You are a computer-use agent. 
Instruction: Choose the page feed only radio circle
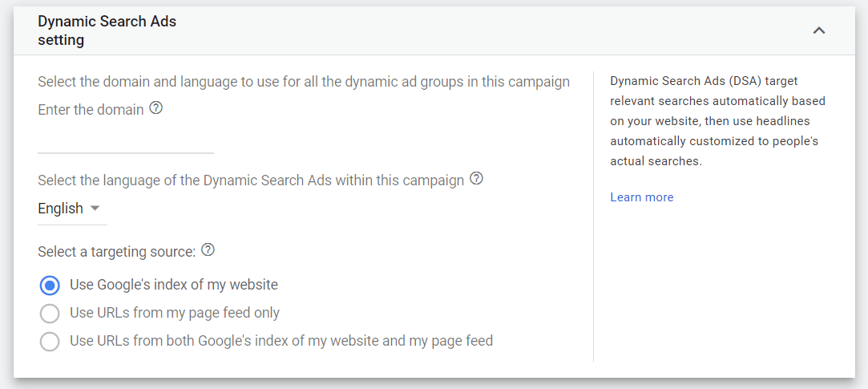click(50, 314)
